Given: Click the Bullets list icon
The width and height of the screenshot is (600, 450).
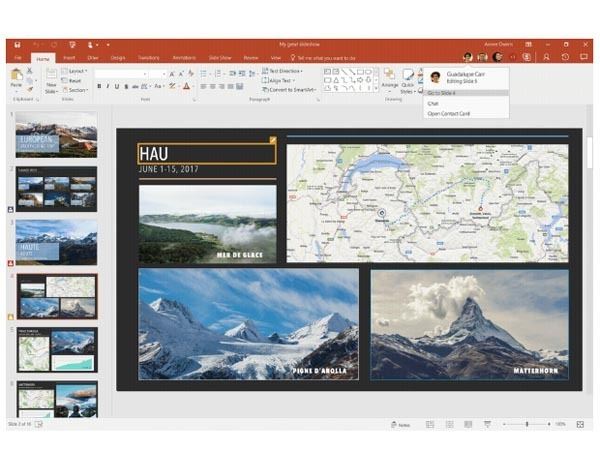Looking at the screenshot, I should (205, 73).
